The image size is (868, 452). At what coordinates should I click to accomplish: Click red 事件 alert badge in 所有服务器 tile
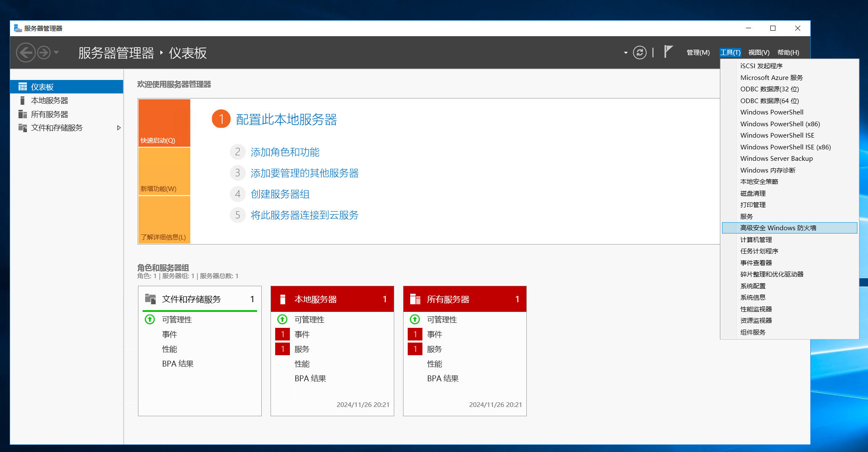(415, 334)
